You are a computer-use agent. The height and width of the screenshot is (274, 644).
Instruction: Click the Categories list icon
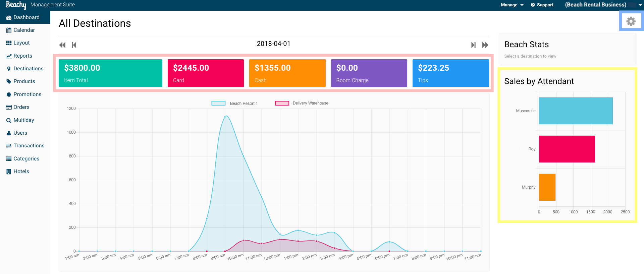[9, 159]
